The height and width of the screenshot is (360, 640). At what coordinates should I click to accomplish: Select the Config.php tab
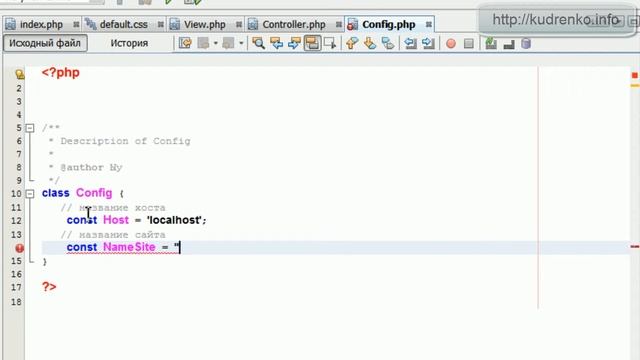pyautogui.click(x=389, y=24)
